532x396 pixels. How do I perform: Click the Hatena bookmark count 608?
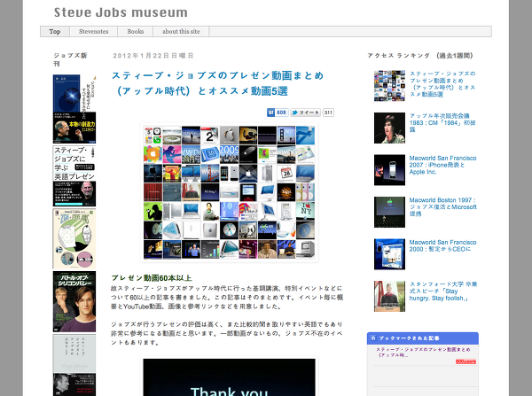(281, 113)
